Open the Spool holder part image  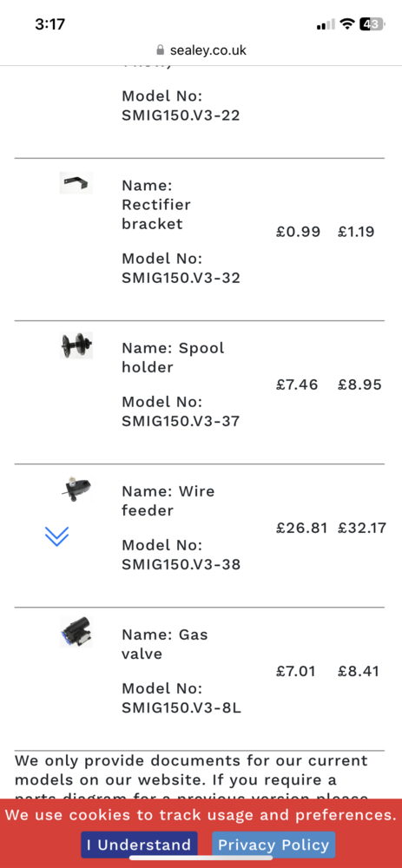76,345
